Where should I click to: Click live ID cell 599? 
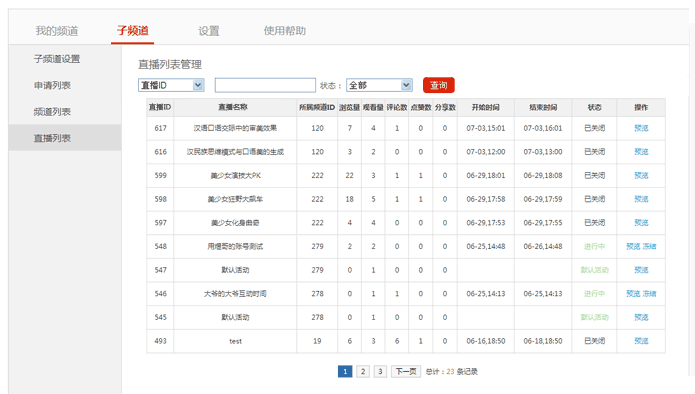[x=160, y=176]
